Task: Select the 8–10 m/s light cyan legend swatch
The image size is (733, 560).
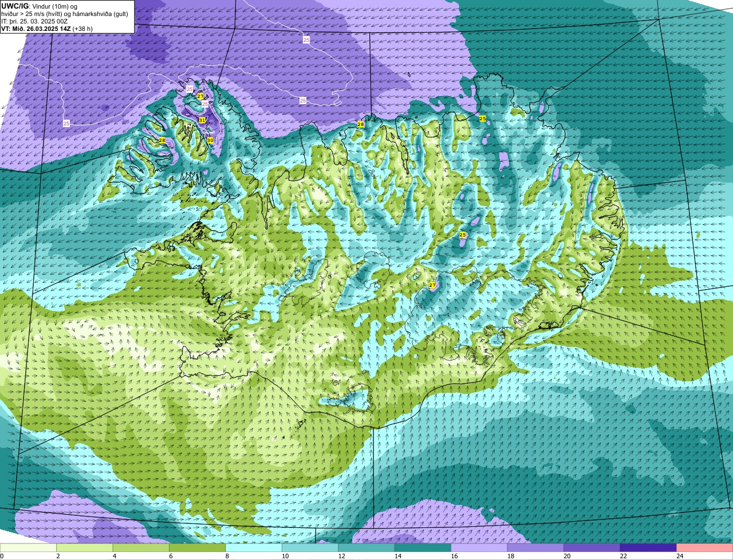Action: tap(254, 547)
